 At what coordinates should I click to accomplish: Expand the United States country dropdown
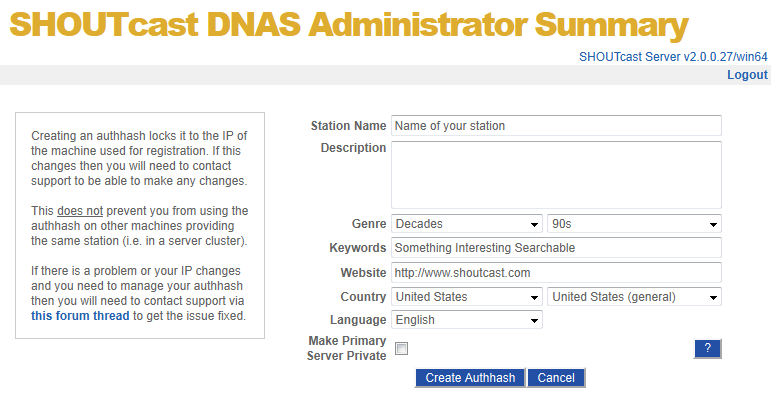(x=467, y=297)
